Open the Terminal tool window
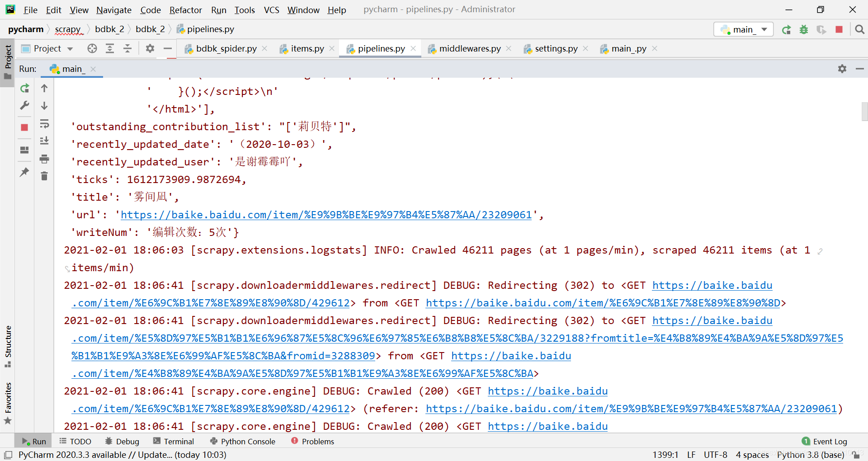Screen dimensions: 868x461 (174, 442)
